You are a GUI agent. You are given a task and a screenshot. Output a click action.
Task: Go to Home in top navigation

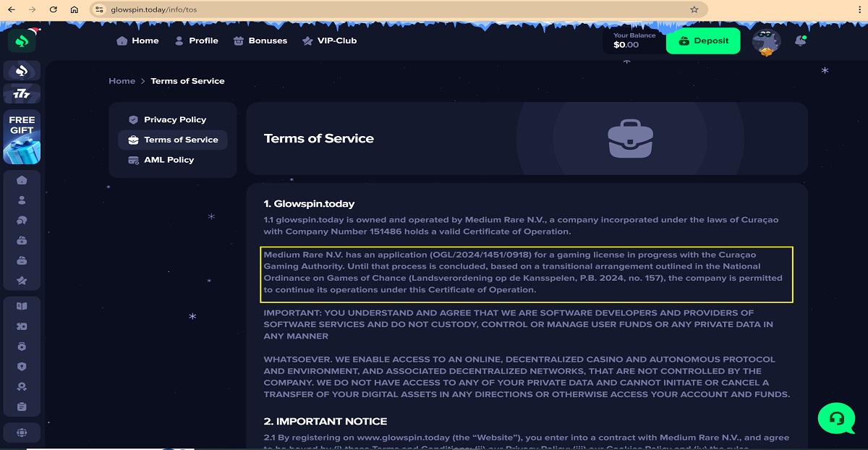click(x=137, y=41)
